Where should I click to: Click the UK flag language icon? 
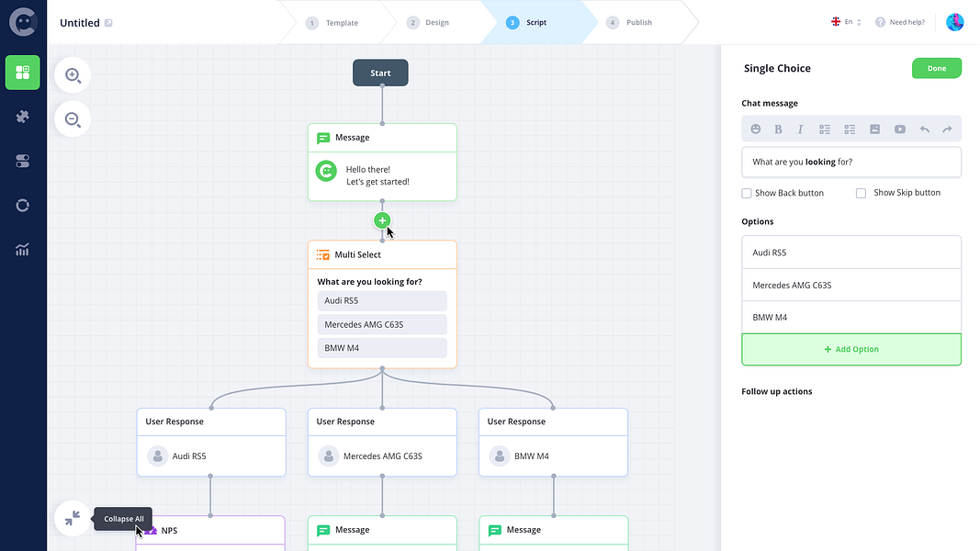pos(836,22)
